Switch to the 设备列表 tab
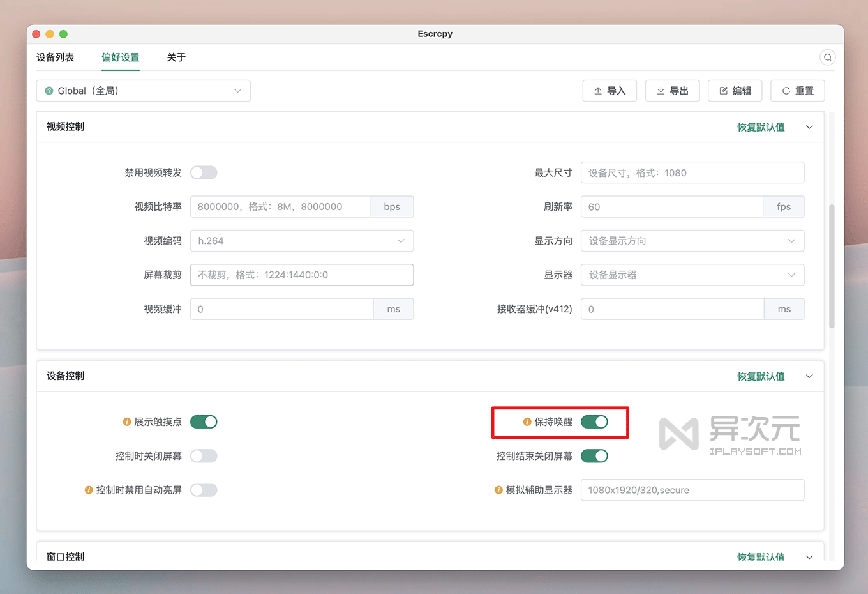 (55, 57)
